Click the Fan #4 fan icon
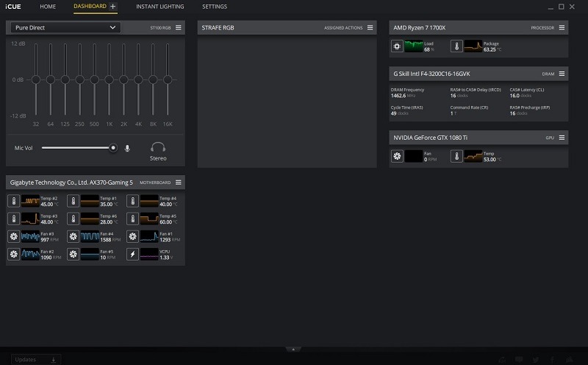This screenshot has height=365, width=588. coord(73,236)
